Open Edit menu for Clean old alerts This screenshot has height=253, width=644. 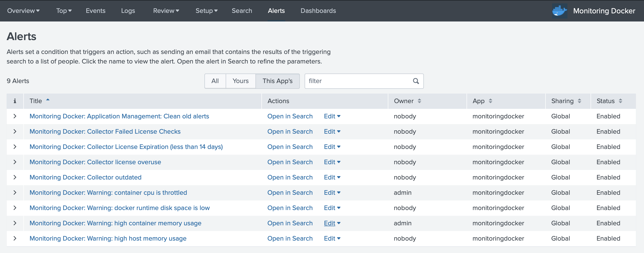pos(332,116)
